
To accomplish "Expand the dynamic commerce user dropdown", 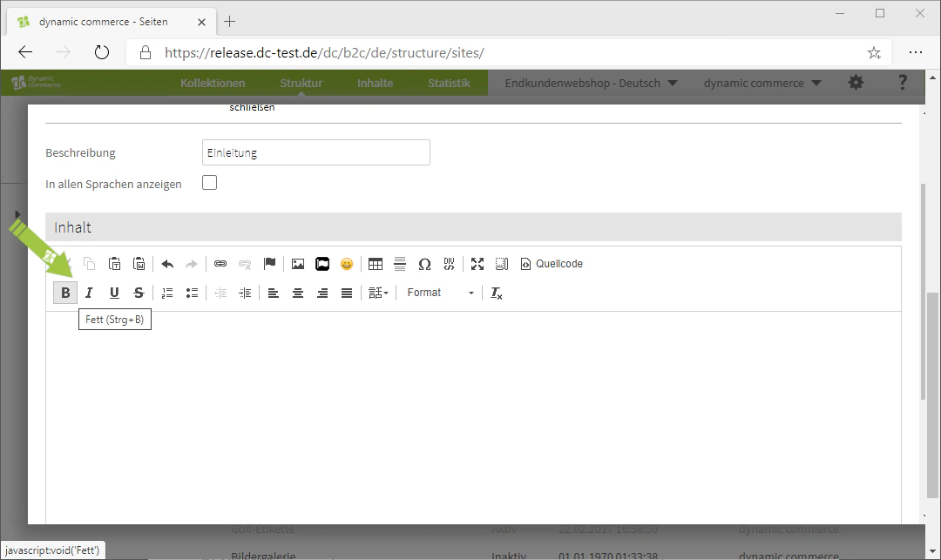I will point(762,84).
